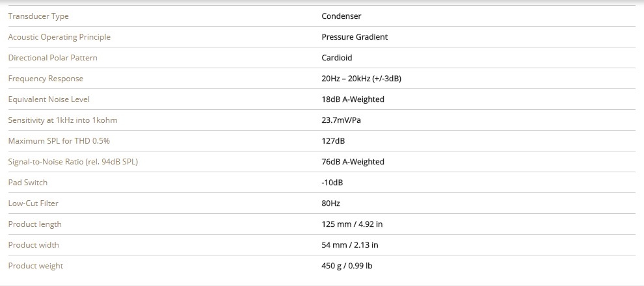Click the Sensitivity at 1kHz label
This screenshot has width=644, height=286.
(62, 120)
